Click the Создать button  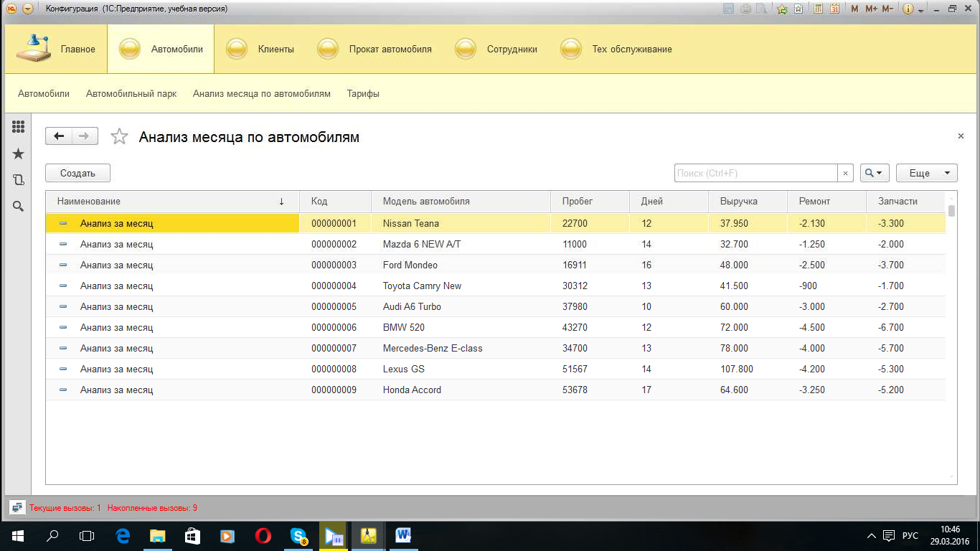[77, 173]
